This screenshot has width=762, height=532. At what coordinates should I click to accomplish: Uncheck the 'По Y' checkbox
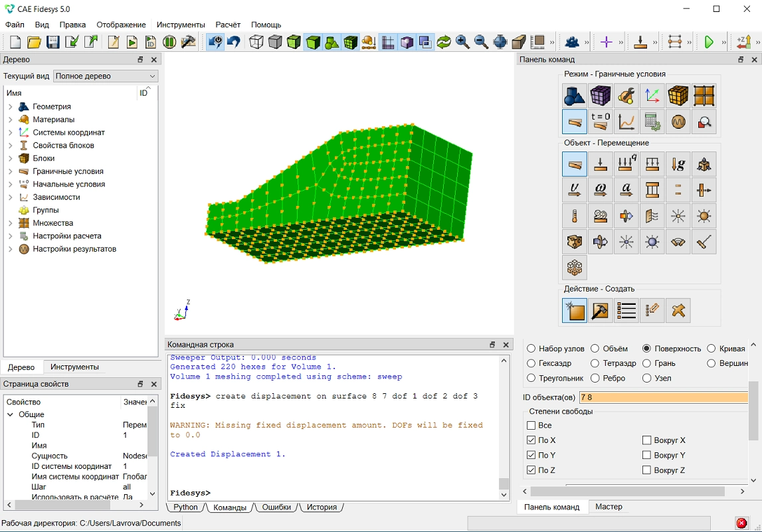[x=531, y=455]
